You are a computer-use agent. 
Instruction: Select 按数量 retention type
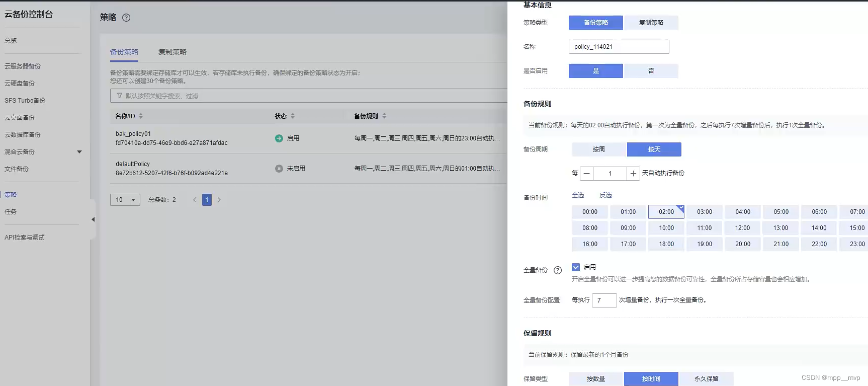click(x=596, y=379)
